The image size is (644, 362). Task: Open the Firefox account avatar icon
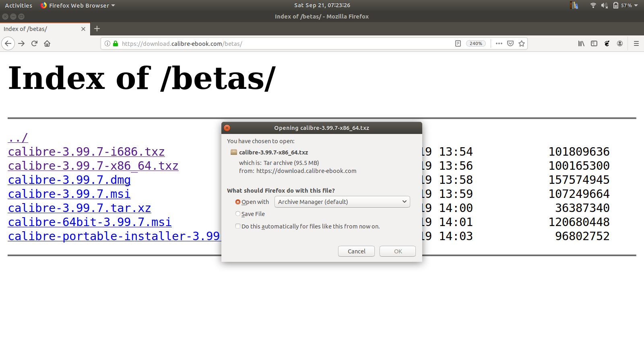(620, 43)
